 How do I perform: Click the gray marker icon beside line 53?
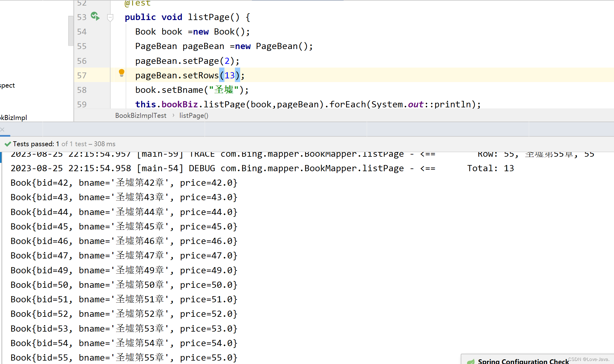[x=110, y=18]
